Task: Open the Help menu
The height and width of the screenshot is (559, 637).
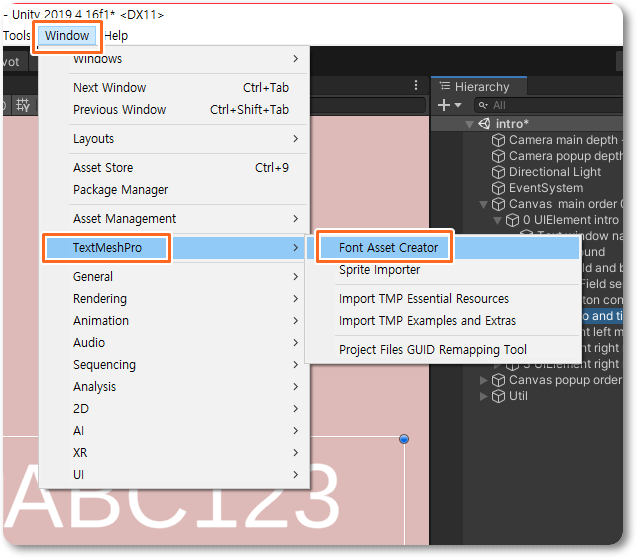Action: (x=116, y=36)
